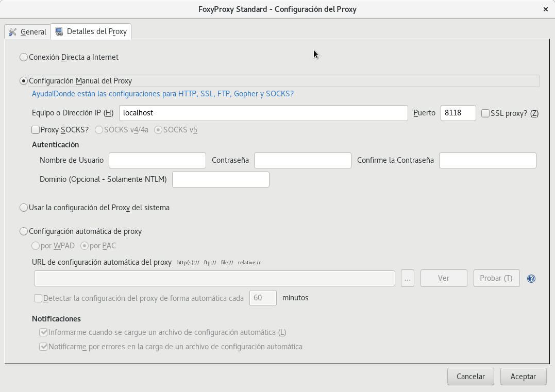Screen dimensions: 555x392
Task: Select the SOCKS v4/4a radio button
Action: tap(99, 130)
